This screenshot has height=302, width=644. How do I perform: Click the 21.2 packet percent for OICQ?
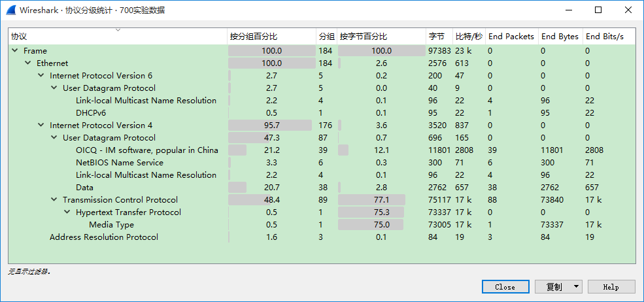[x=272, y=150]
